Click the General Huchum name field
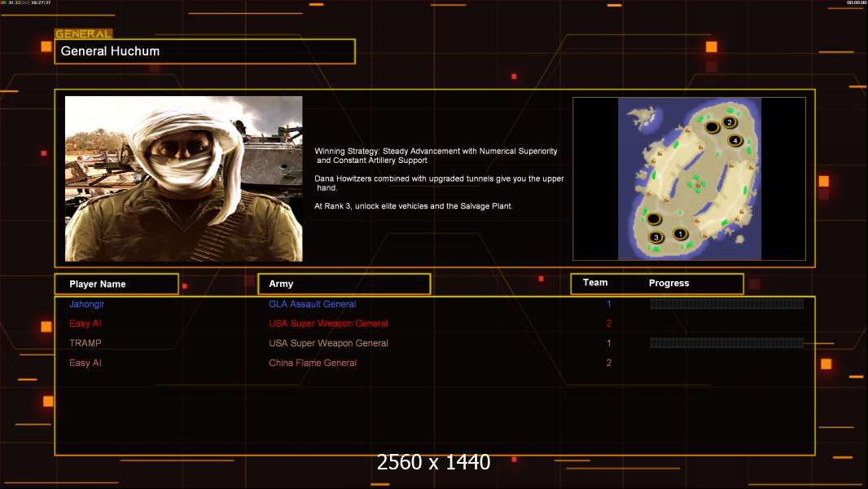The height and width of the screenshot is (489, 868). click(205, 51)
